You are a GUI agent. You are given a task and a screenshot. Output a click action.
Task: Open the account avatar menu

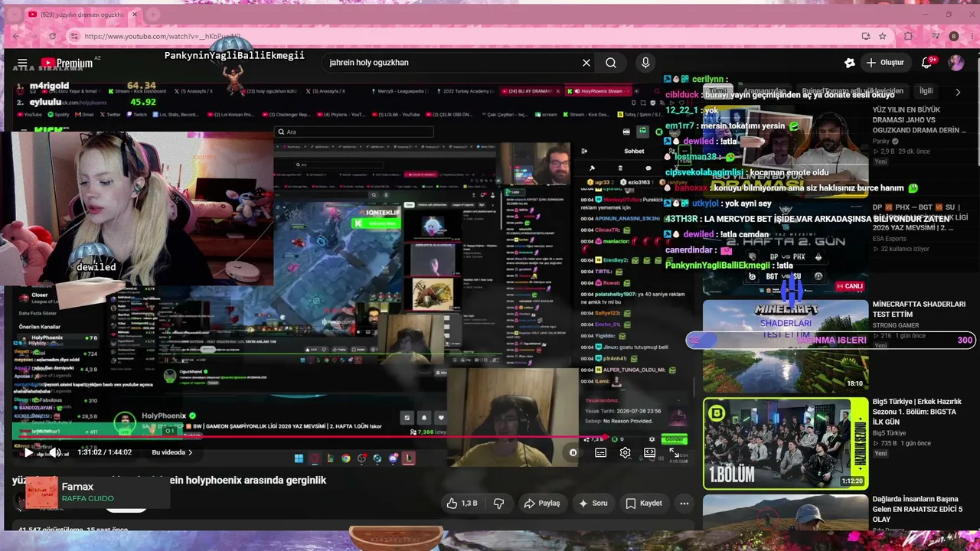(x=956, y=62)
